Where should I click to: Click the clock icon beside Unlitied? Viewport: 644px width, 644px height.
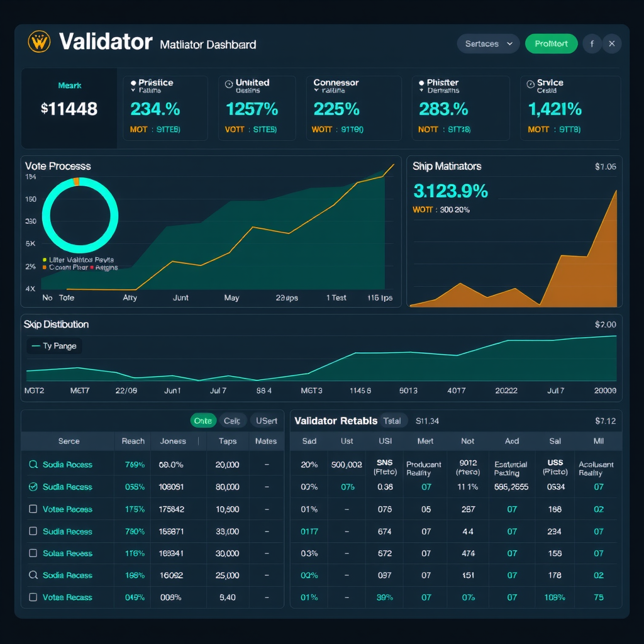pos(229,83)
